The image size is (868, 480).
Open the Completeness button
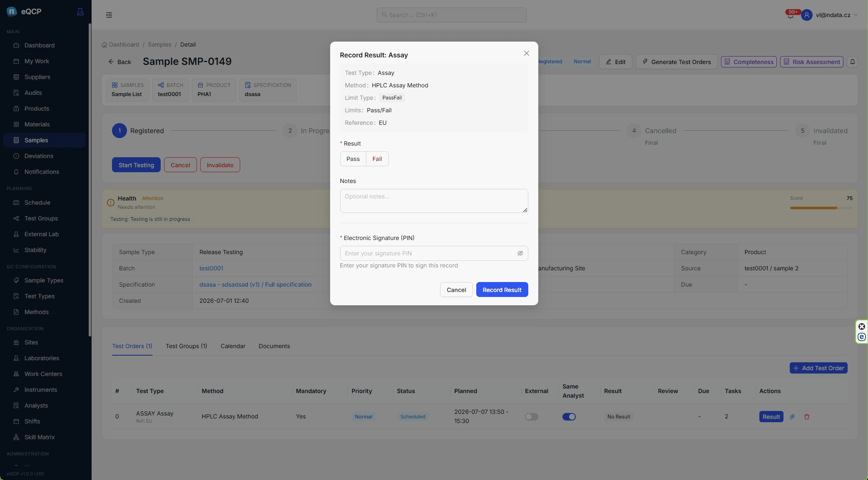point(749,62)
